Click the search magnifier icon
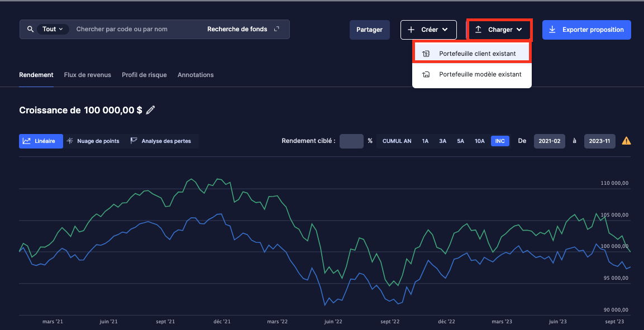The image size is (644, 330). pyautogui.click(x=30, y=29)
